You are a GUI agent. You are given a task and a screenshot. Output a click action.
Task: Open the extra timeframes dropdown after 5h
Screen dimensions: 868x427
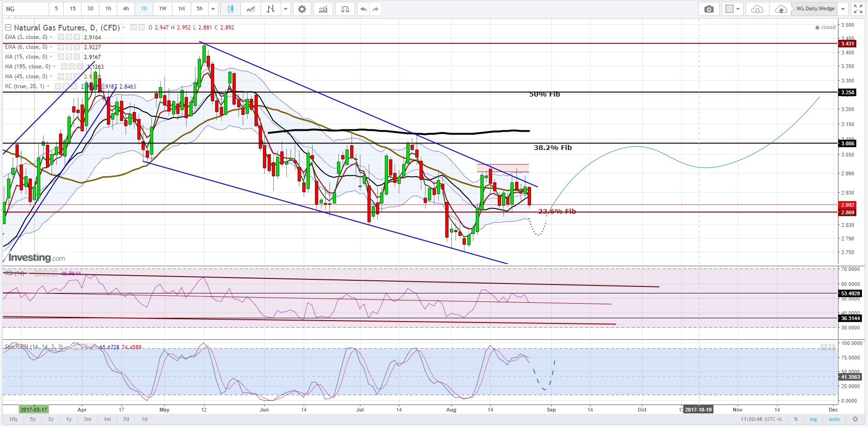click(x=213, y=9)
